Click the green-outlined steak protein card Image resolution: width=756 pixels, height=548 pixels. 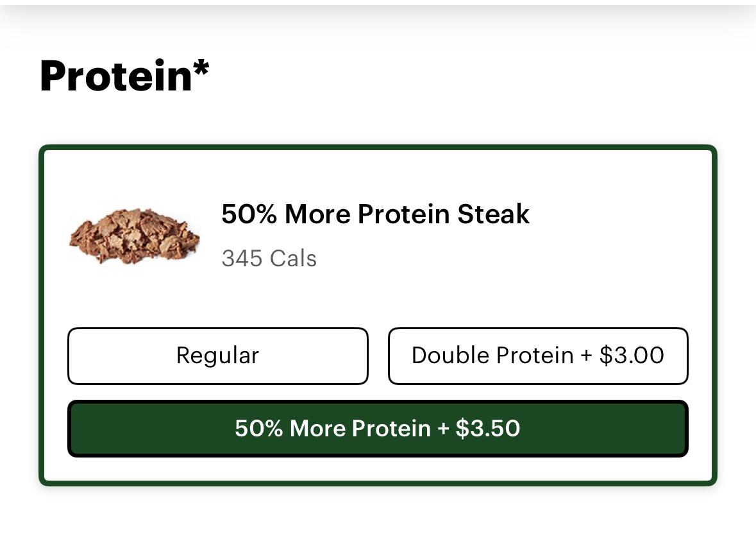click(x=378, y=315)
